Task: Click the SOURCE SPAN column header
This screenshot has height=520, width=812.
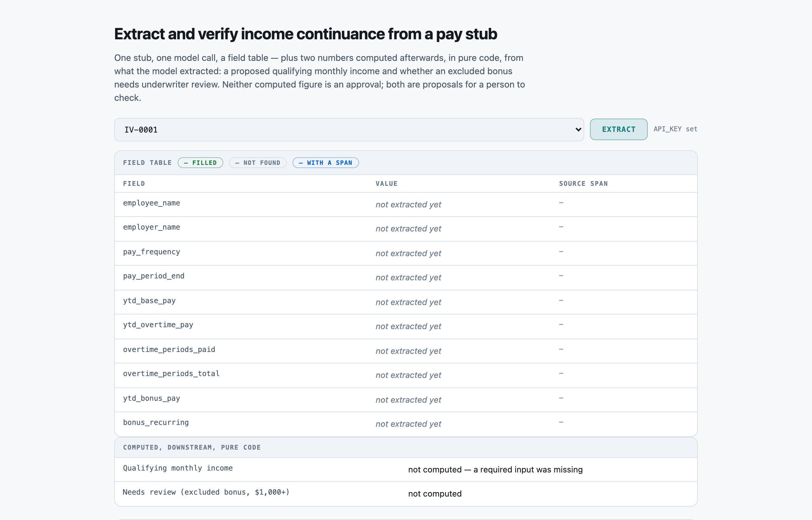Action: pyautogui.click(x=583, y=184)
